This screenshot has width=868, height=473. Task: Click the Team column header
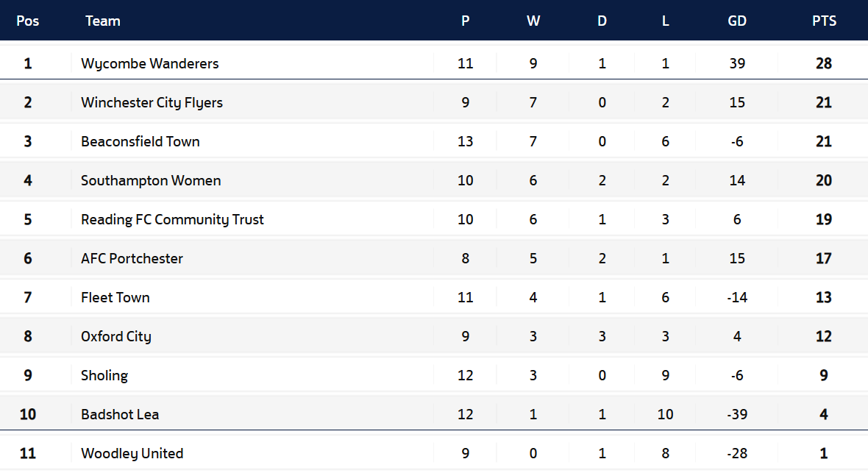coord(103,21)
